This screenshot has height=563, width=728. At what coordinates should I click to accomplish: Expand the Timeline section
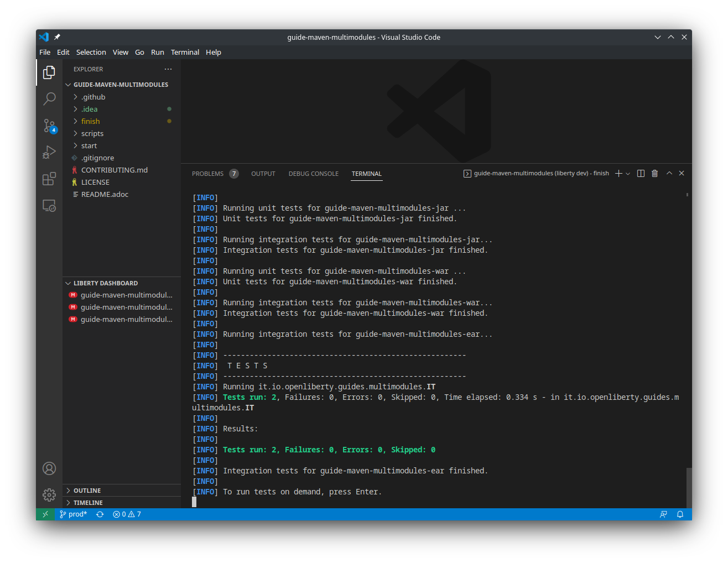click(x=122, y=503)
